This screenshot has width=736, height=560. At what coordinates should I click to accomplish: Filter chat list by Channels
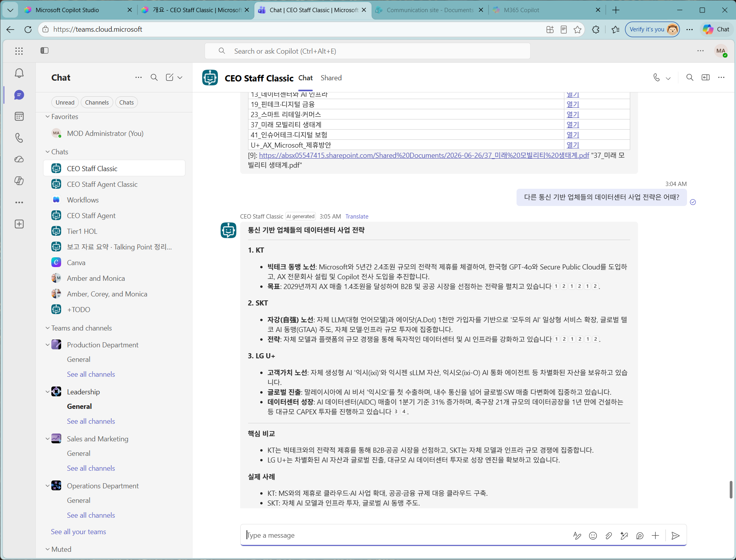pos(97,102)
